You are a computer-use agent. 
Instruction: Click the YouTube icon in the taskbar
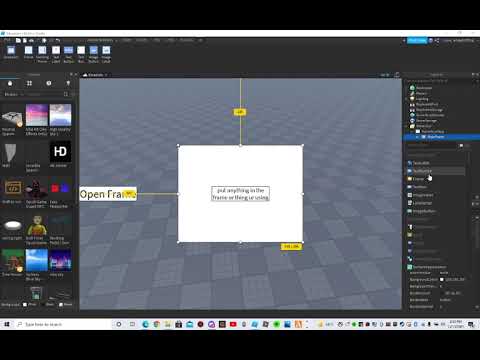[233, 324]
